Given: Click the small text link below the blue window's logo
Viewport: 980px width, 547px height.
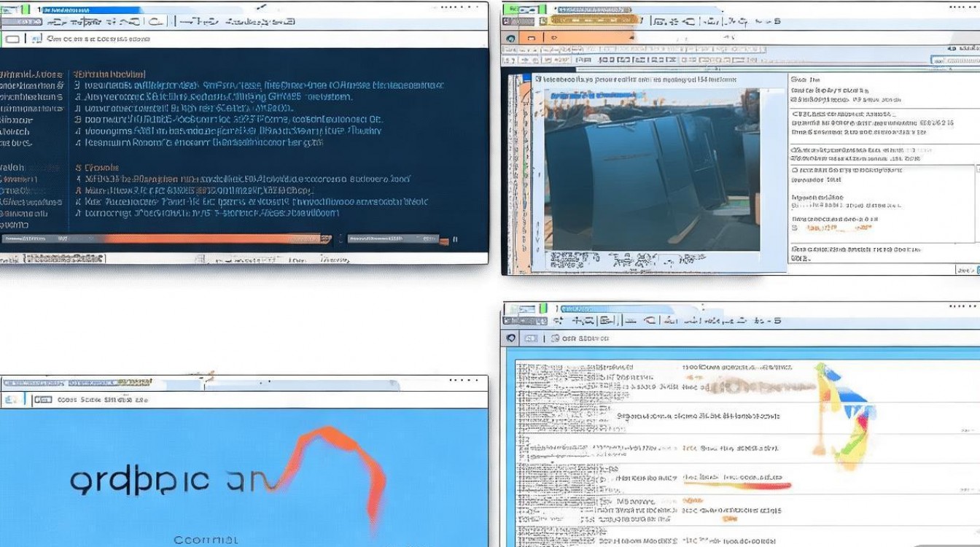Looking at the screenshot, I should pyautogui.click(x=206, y=540).
